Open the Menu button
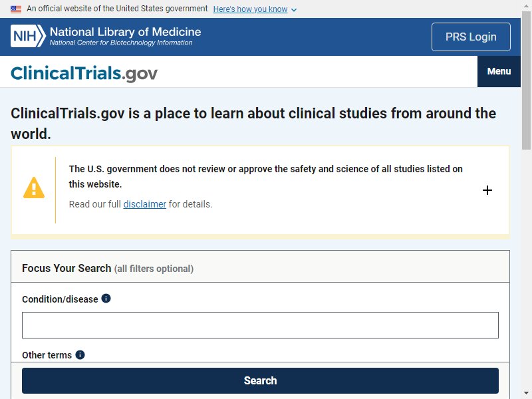532x399 pixels. [x=499, y=71]
